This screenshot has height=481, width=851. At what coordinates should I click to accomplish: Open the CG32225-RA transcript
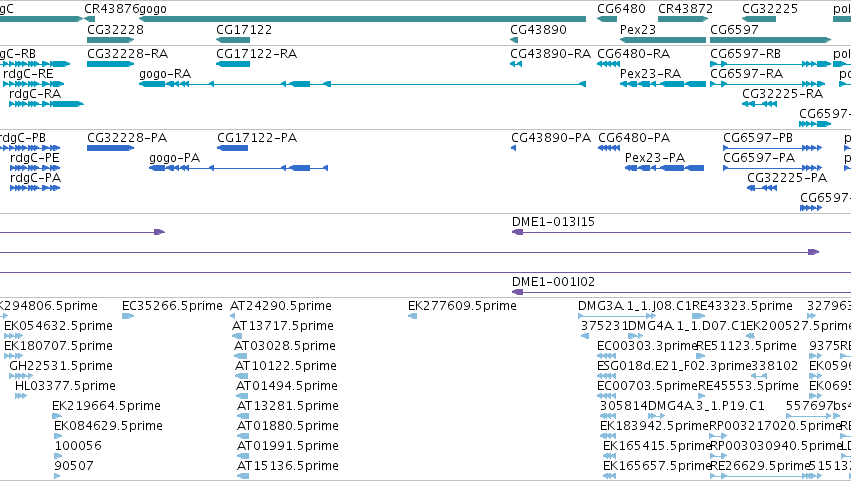759,104
